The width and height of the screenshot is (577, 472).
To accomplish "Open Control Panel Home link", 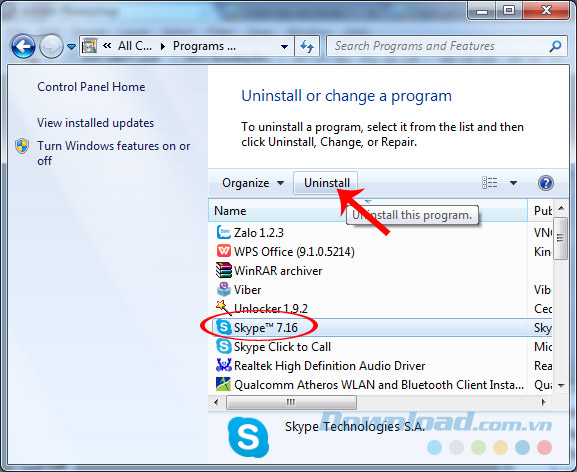I will (x=91, y=87).
